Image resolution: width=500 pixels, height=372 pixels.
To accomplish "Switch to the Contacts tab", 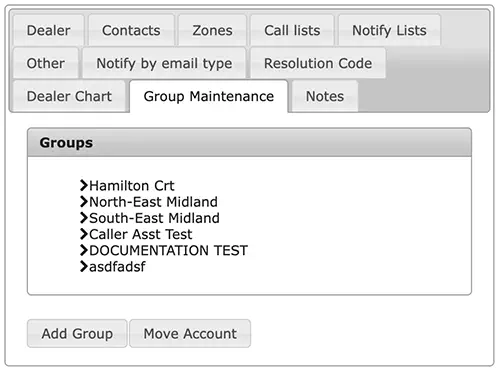I will coord(131,30).
